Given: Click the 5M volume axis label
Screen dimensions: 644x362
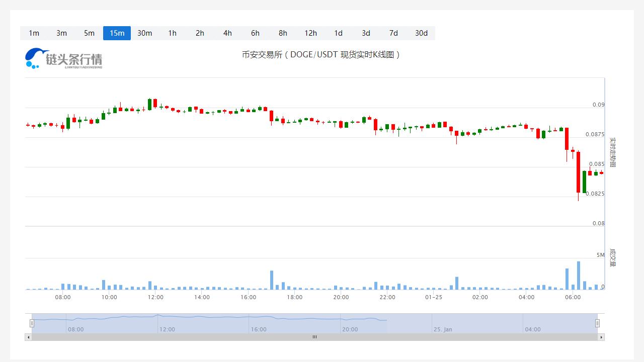Looking at the screenshot, I should tap(601, 255).
